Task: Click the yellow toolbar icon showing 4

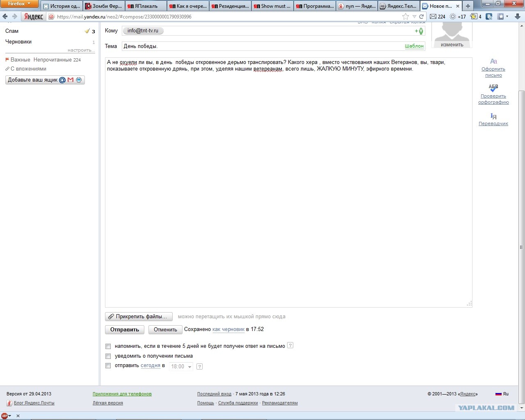Action: [476, 16]
